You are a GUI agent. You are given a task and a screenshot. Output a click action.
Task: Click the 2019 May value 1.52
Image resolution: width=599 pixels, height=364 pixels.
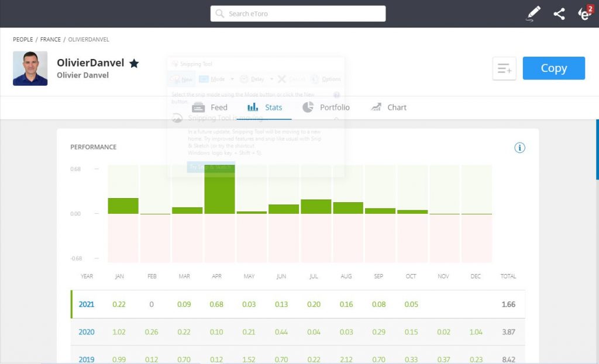(249, 359)
